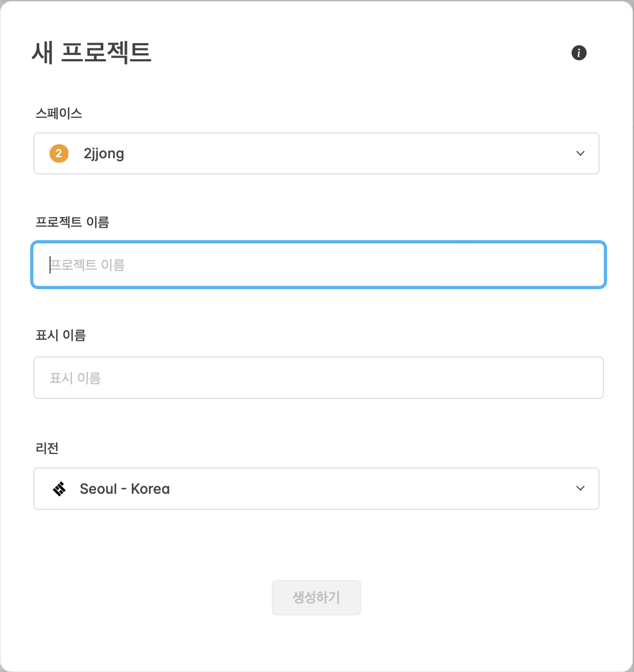The width and height of the screenshot is (634, 672).
Task: Click the 리전 field label
Action: [47, 449]
